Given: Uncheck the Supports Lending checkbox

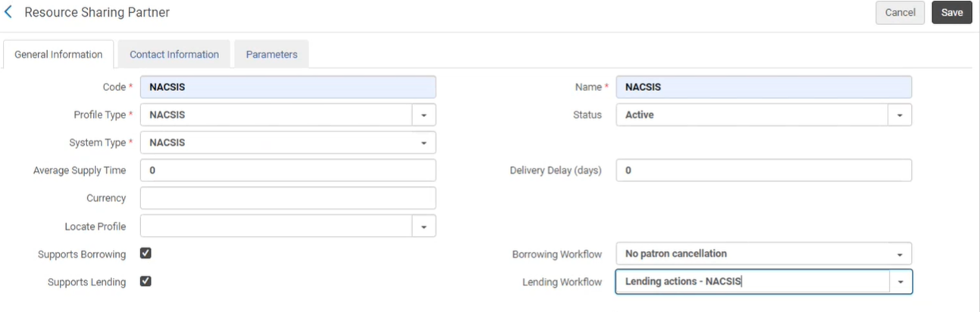Looking at the screenshot, I should 146,281.
